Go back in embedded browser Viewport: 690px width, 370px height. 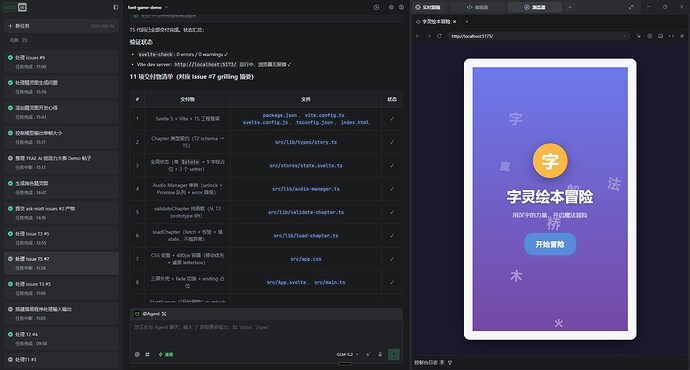(418, 36)
